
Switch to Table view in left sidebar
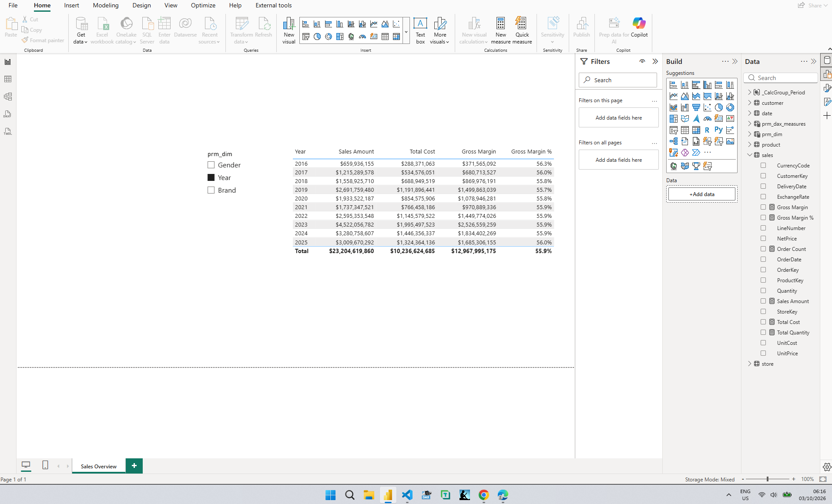[x=8, y=79]
